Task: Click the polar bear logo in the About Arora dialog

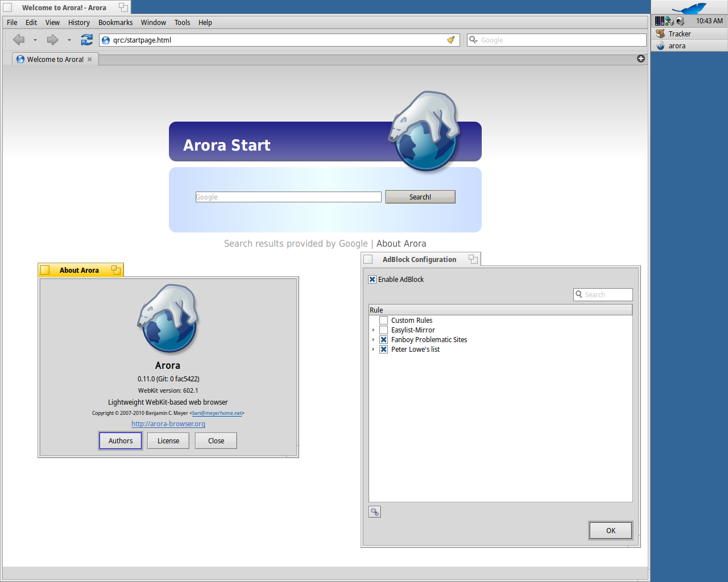Action: click(x=168, y=319)
